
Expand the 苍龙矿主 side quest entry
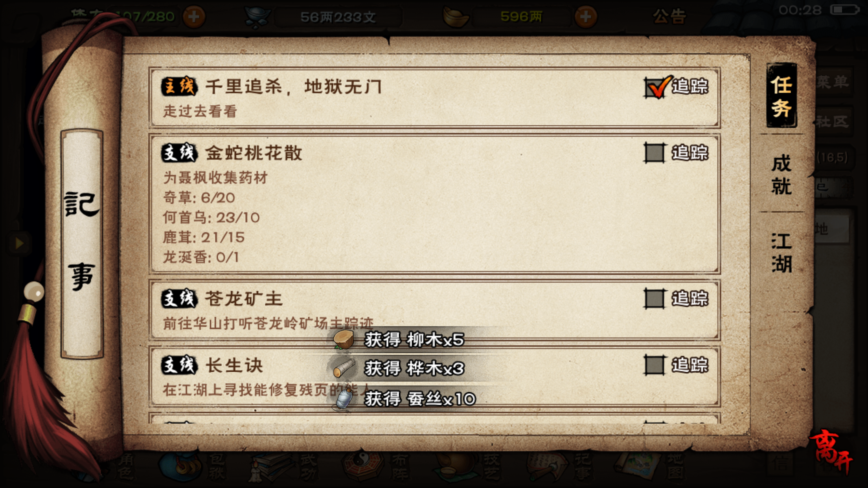point(434,310)
